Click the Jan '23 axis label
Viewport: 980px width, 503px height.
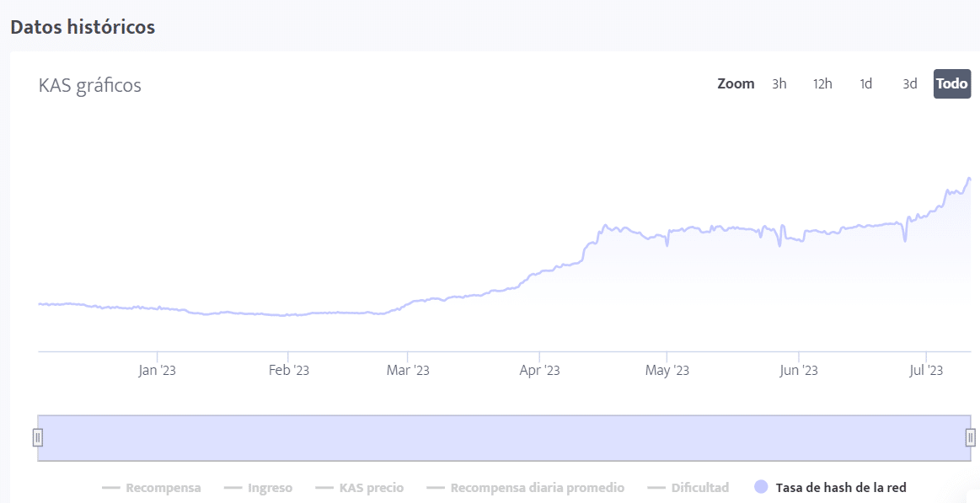tap(158, 371)
